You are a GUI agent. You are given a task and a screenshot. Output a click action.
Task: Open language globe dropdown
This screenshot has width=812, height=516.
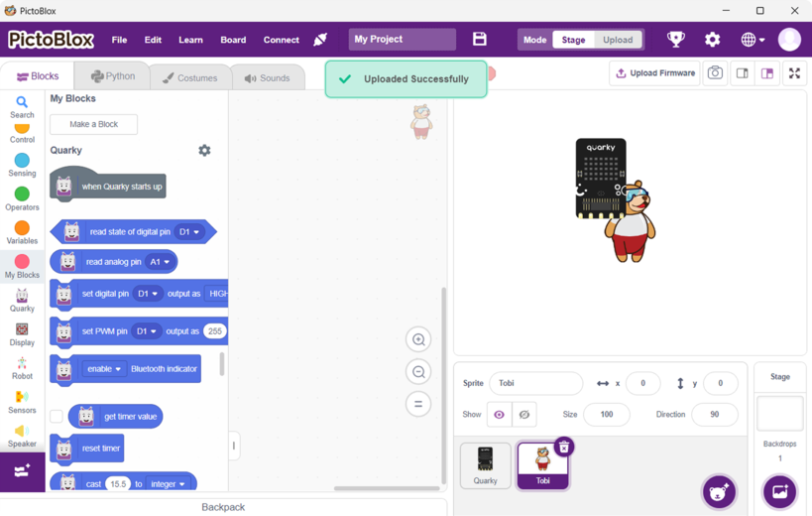tap(753, 40)
